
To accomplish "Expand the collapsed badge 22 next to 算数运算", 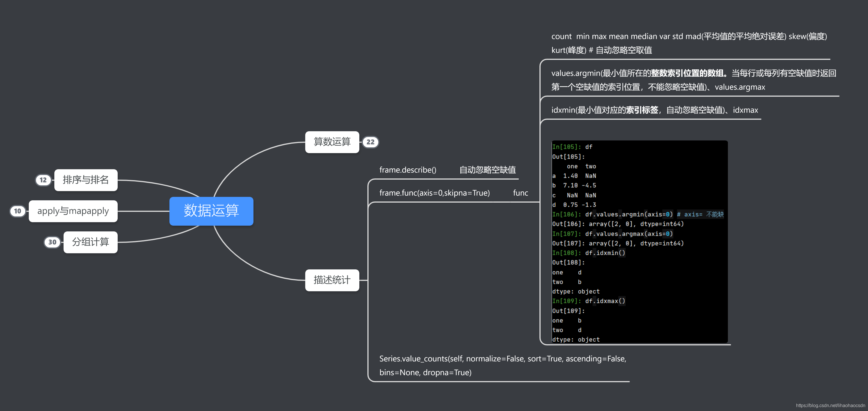I will pos(370,142).
